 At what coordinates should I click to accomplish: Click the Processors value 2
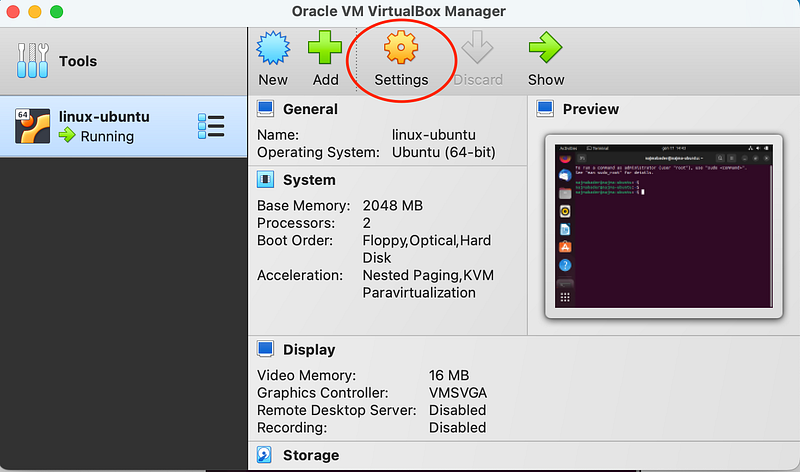(x=367, y=223)
